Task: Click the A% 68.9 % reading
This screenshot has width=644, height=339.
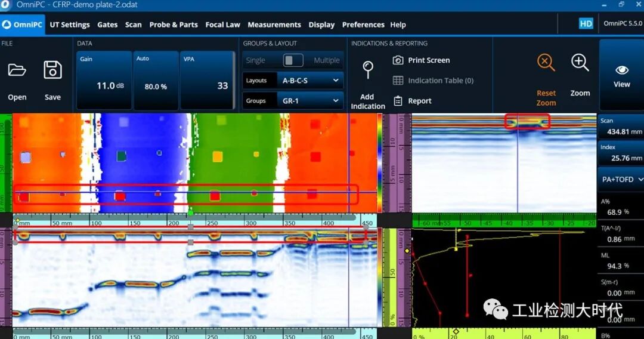Action: coord(621,207)
